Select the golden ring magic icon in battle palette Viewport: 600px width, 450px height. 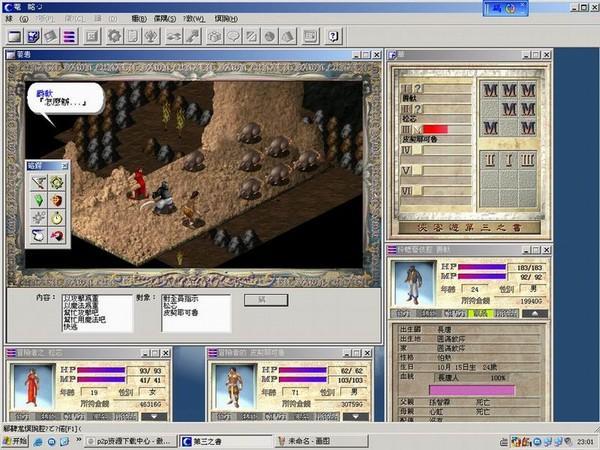(x=57, y=183)
